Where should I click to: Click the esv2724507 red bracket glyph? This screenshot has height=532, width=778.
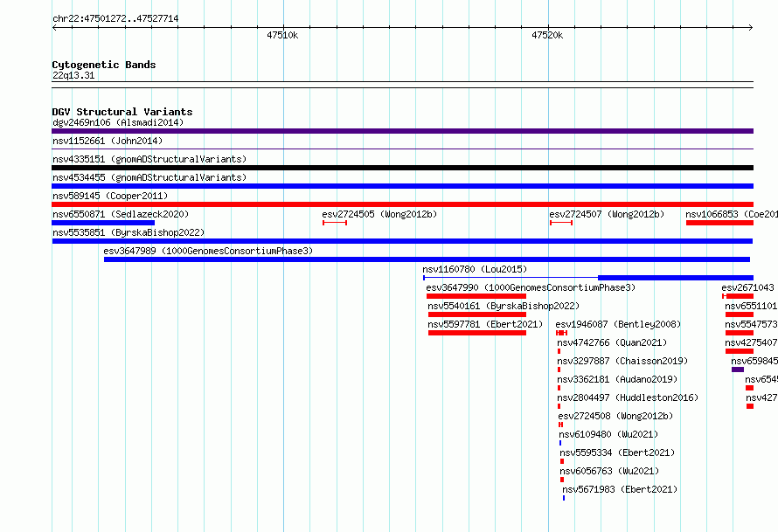[x=561, y=223]
